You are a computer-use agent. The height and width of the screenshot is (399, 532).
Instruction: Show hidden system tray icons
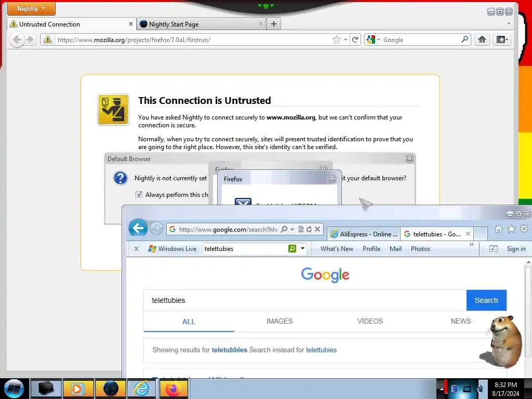(442, 389)
